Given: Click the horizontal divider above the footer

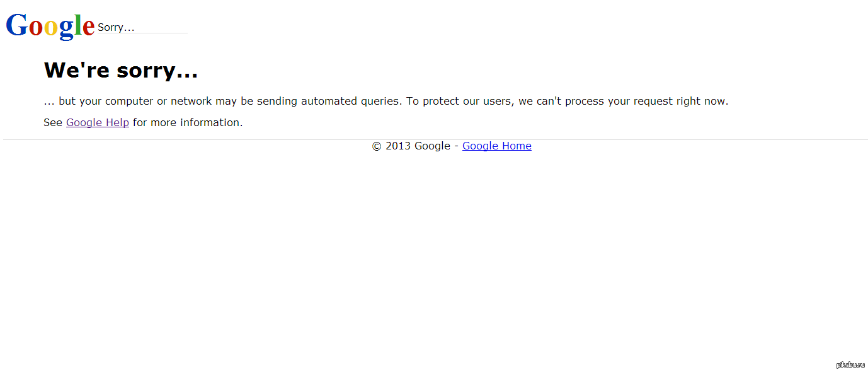Looking at the screenshot, I should click(x=252, y=139).
